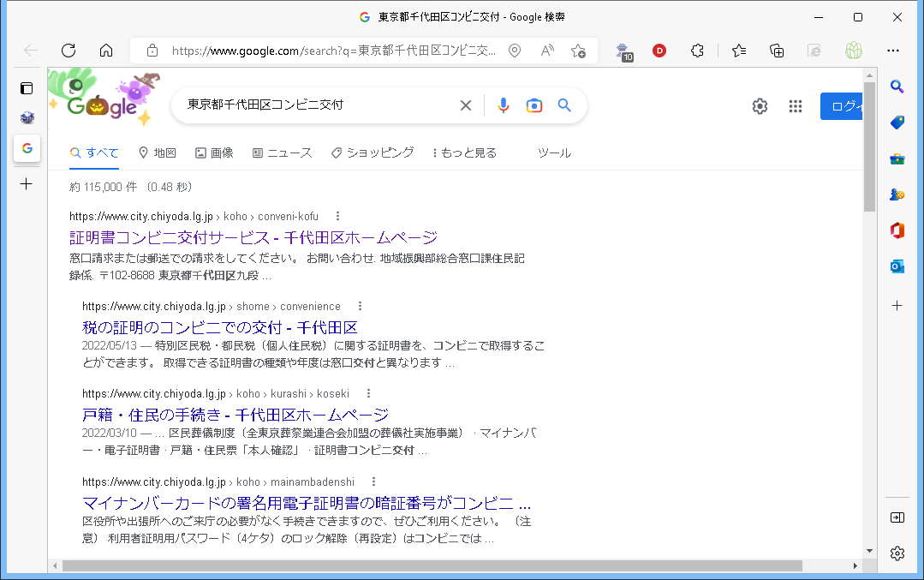Expand the もっと見る menu
Viewport: 924px width, 580px height.
[465, 153]
